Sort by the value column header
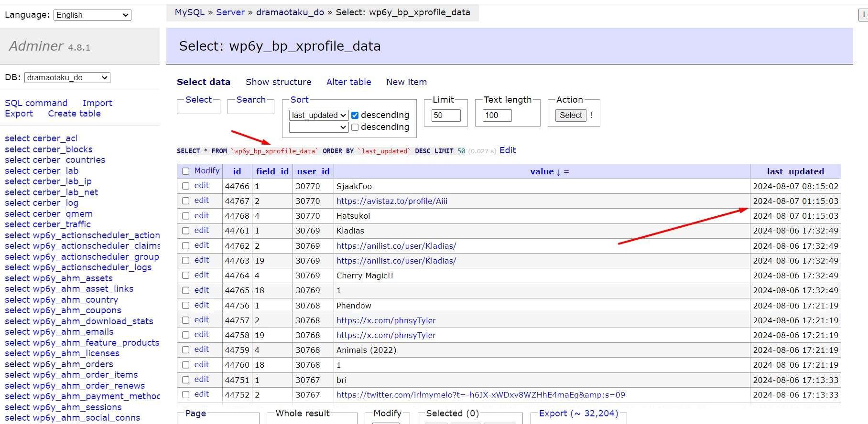Viewport: 868px width, 424px height. [542, 171]
